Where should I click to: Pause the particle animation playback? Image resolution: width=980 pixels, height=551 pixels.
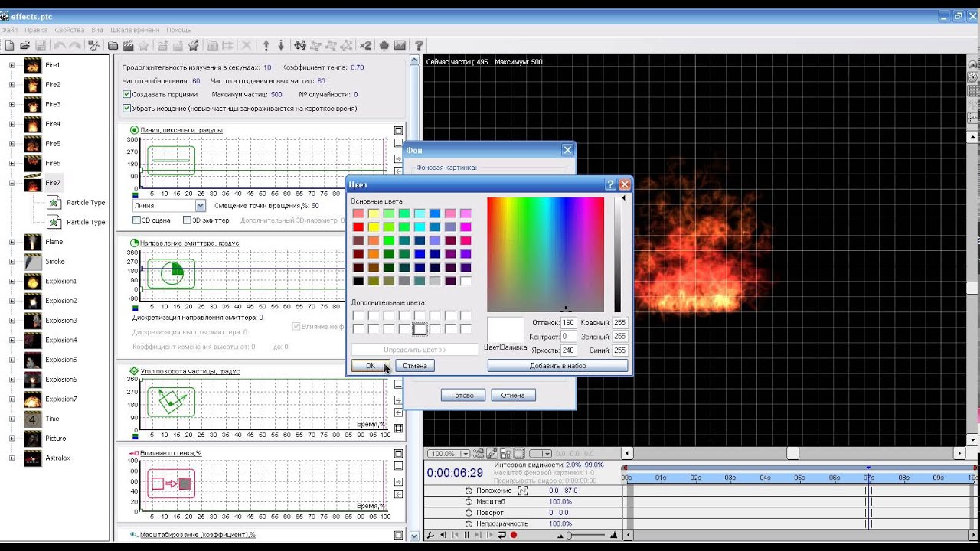coord(467,535)
